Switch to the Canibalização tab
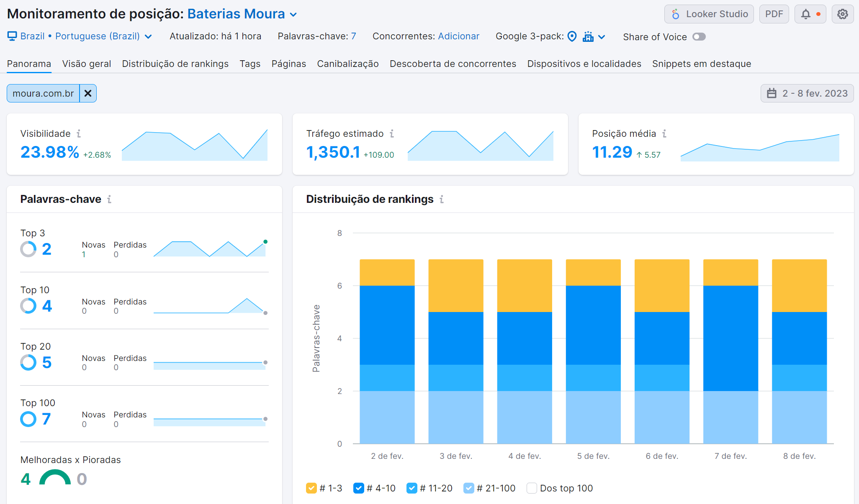 pyautogui.click(x=347, y=64)
